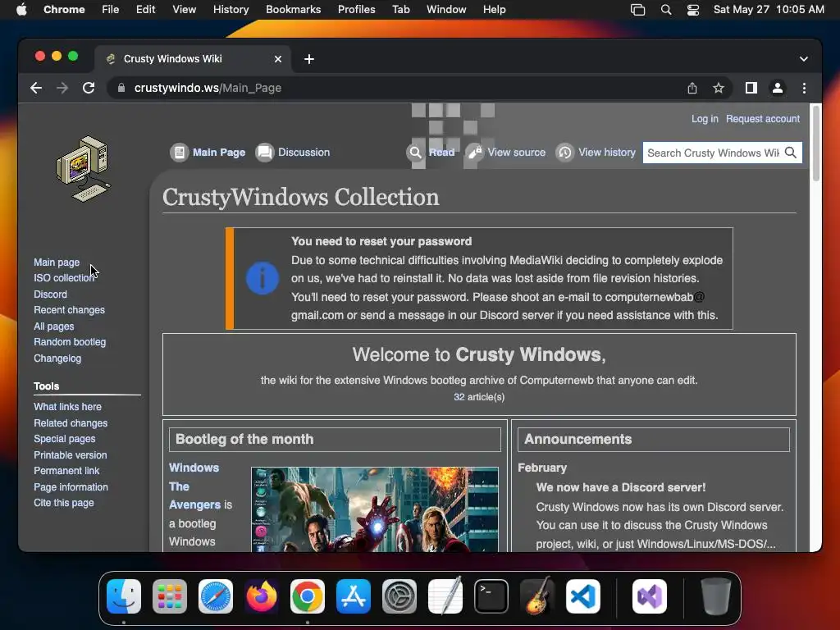Click Main page in sidebar

pos(57,262)
